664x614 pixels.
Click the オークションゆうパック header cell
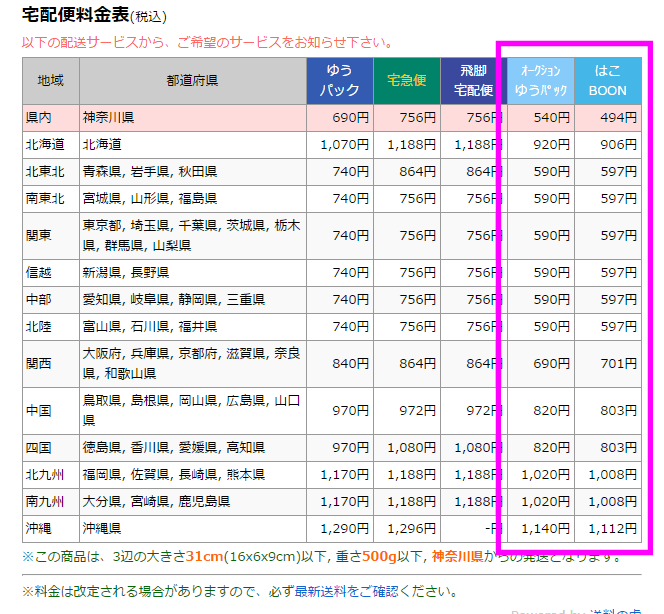pos(541,81)
